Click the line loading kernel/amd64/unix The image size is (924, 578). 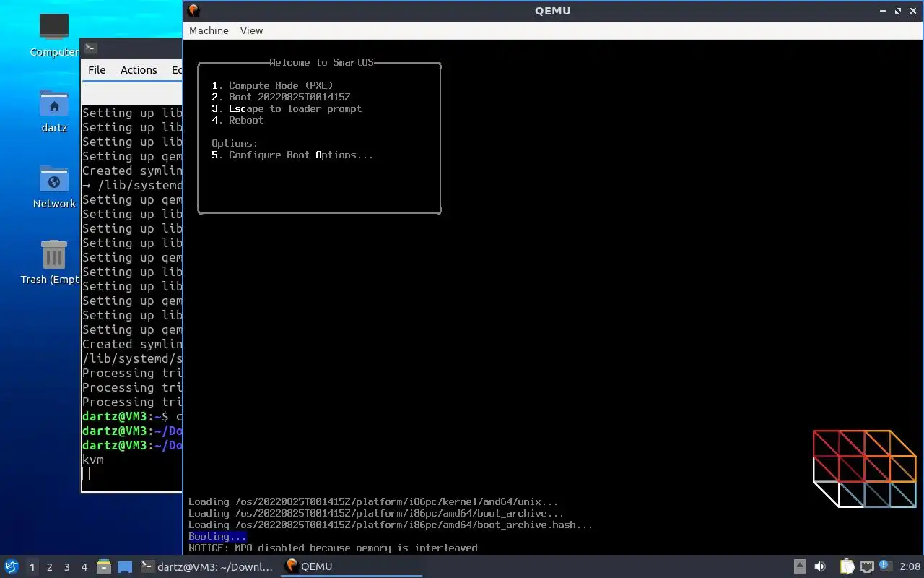click(373, 501)
